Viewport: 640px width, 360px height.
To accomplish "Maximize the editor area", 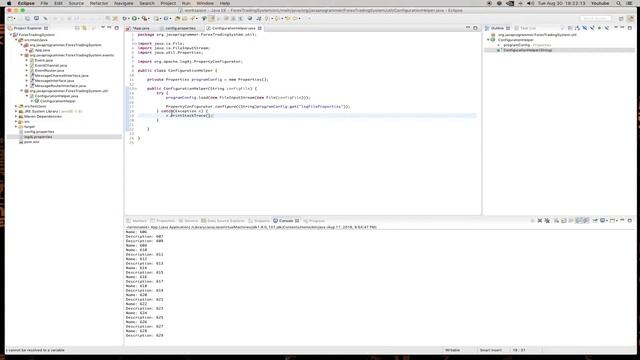I will tap(475, 28).
